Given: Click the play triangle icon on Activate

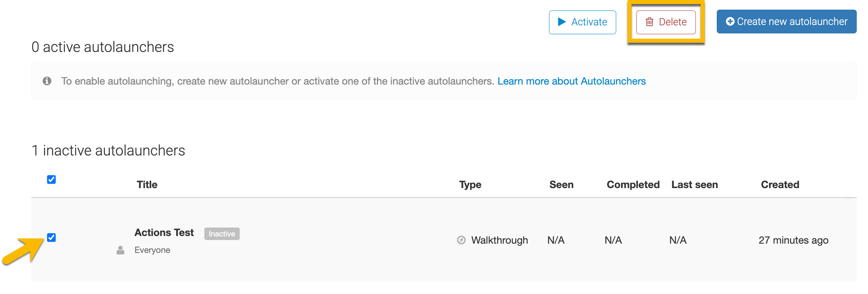Looking at the screenshot, I should pos(562,22).
